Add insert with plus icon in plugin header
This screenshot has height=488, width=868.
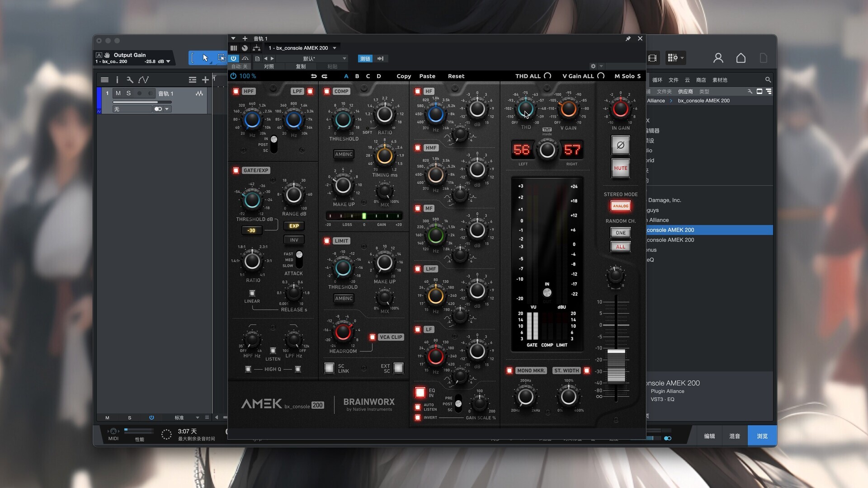[x=245, y=38]
